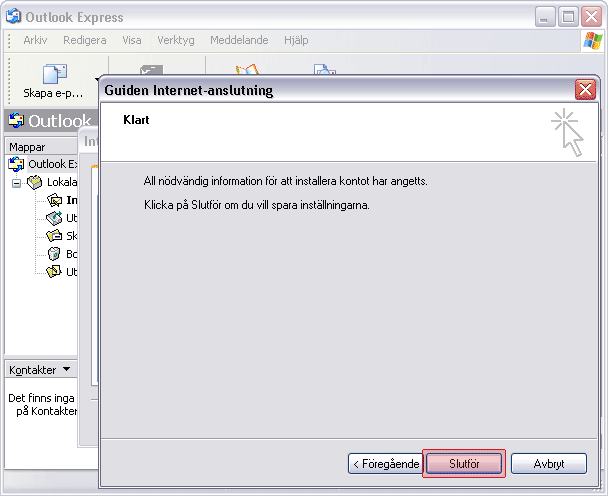Go back with the Föregående button

point(384,464)
